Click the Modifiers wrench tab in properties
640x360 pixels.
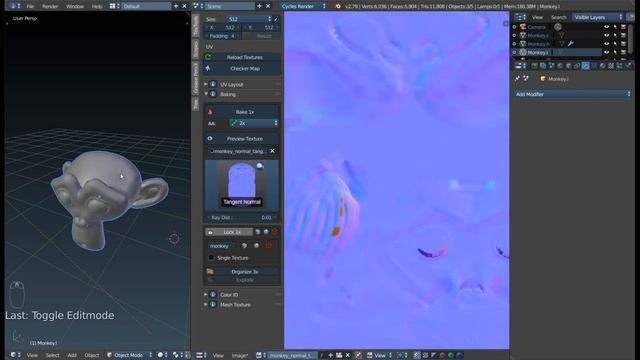point(585,66)
